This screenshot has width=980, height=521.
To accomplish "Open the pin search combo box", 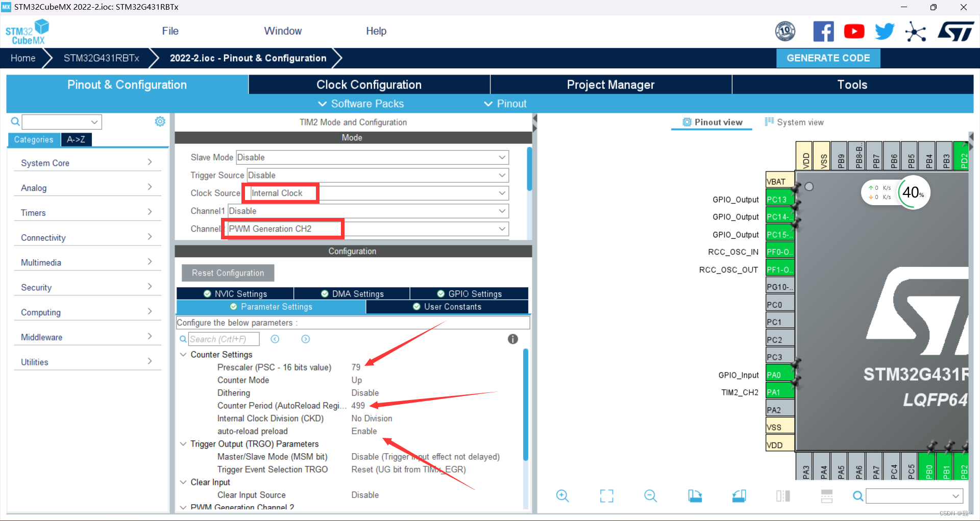I will pyautogui.click(x=915, y=496).
